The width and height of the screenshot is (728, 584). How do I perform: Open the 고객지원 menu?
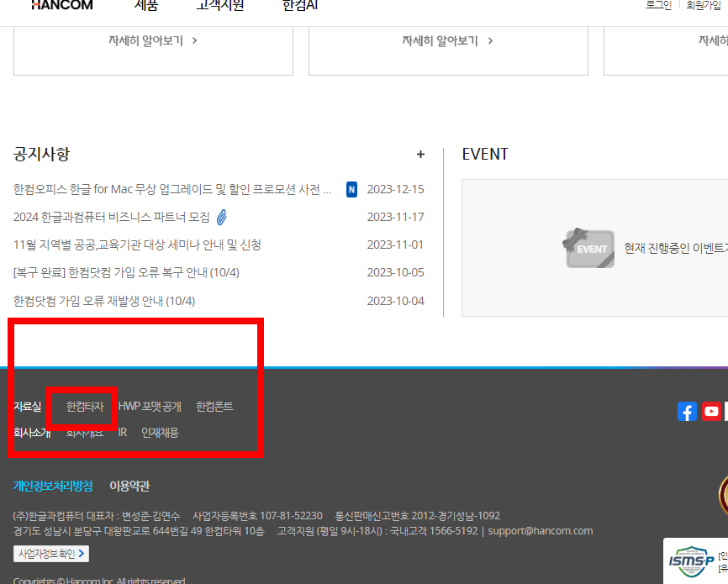(x=219, y=4)
